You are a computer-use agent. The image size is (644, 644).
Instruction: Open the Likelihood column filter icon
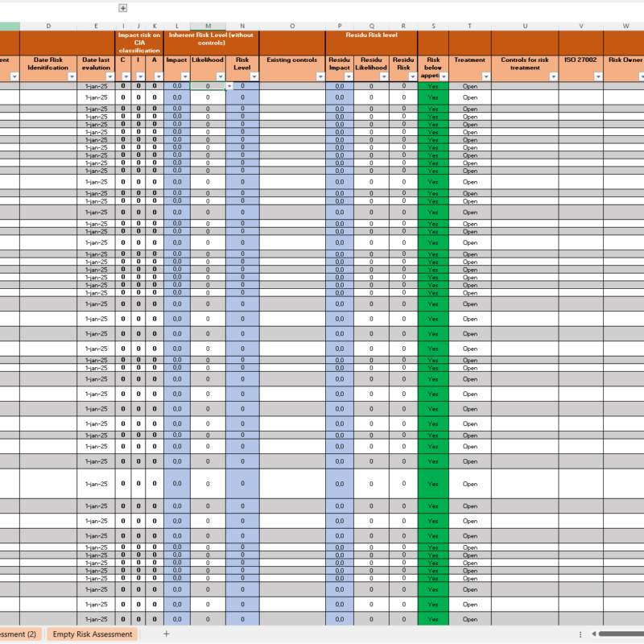coord(220,77)
